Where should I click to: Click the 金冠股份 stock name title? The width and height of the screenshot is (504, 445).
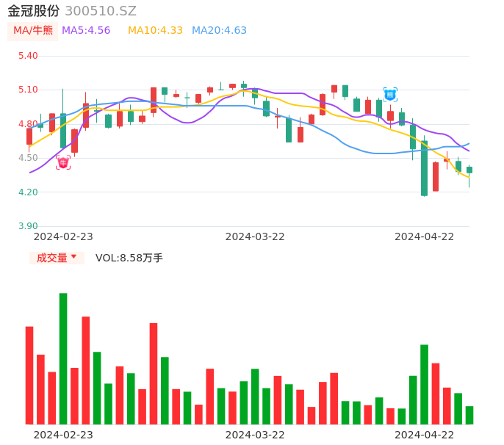[34, 11]
